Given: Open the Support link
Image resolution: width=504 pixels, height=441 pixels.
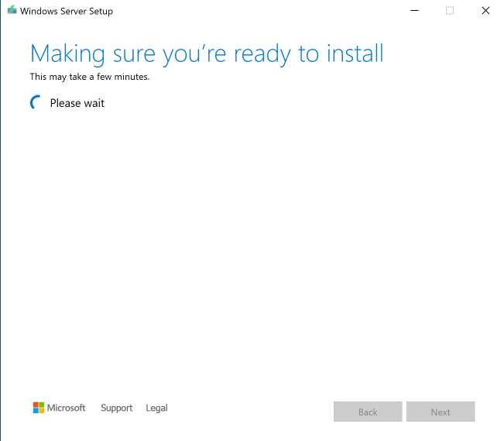Looking at the screenshot, I should click(x=117, y=408).
